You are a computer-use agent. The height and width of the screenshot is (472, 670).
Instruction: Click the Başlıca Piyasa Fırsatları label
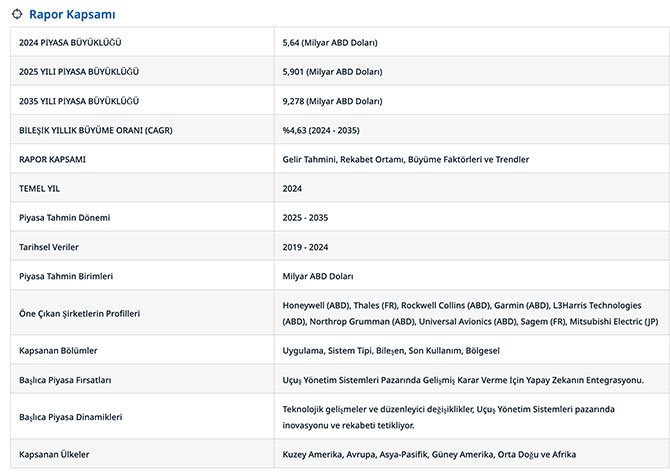pyautogui.click(x=65, y=380)
